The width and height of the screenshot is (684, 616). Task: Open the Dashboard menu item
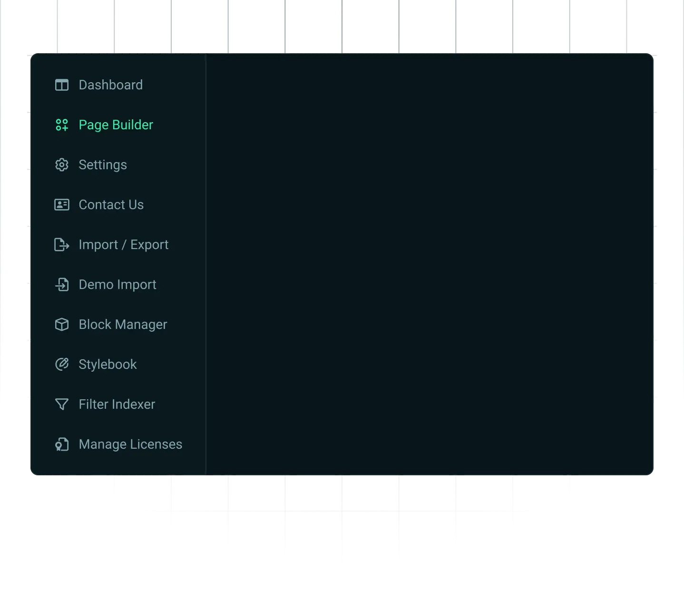click(x=110, y=85)
